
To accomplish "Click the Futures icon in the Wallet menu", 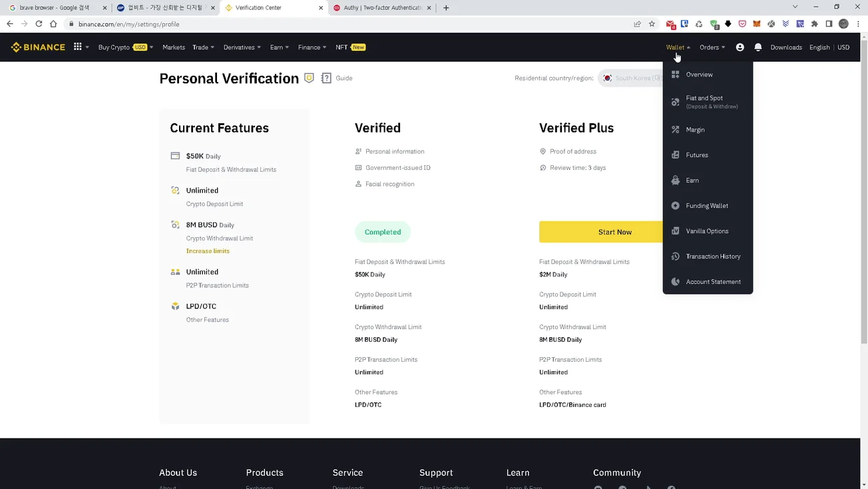I will point(675,155).
